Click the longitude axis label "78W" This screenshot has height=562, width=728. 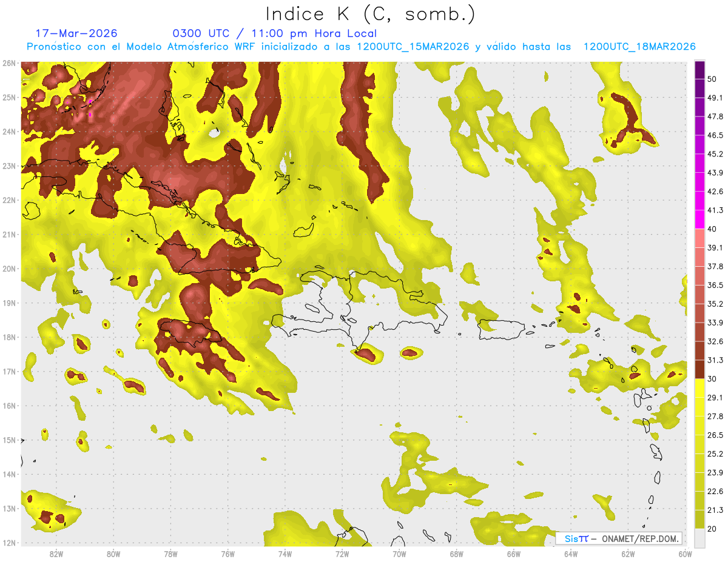[170, 554]
